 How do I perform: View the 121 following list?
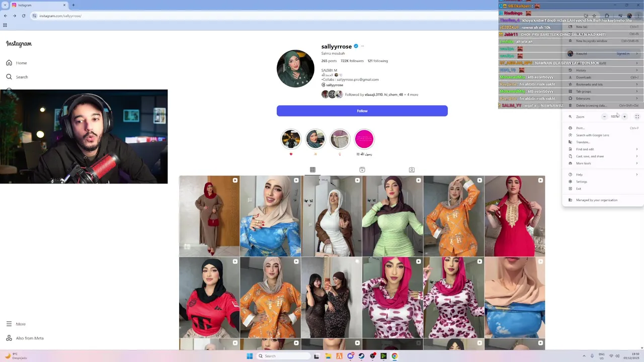pyautogui.click(x=377, y=61)
